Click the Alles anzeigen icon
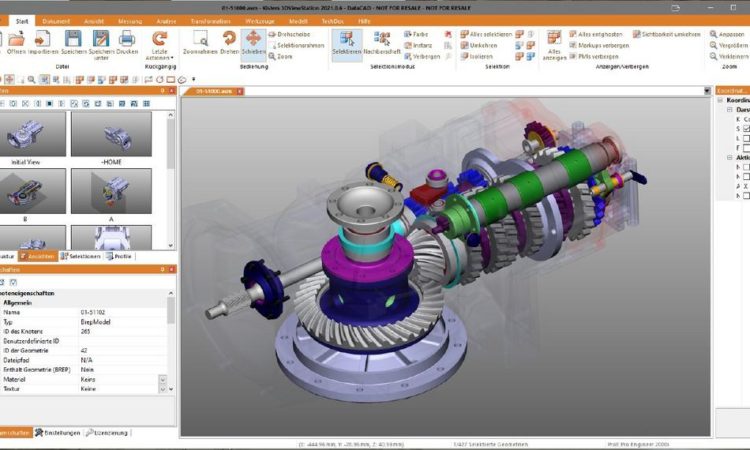 click(x=554, y=39)
